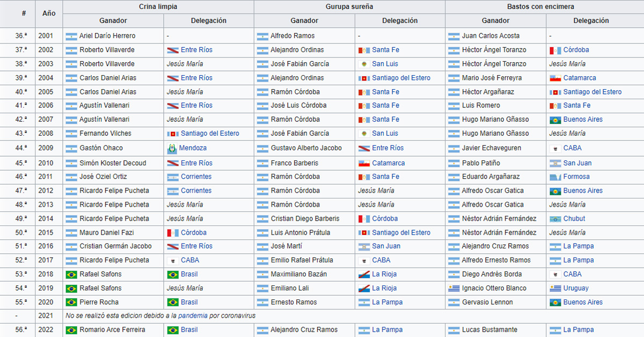Click the San Juan flag in the 2010 row
Viewport: 644px width, 337px height.
point(555,163)
